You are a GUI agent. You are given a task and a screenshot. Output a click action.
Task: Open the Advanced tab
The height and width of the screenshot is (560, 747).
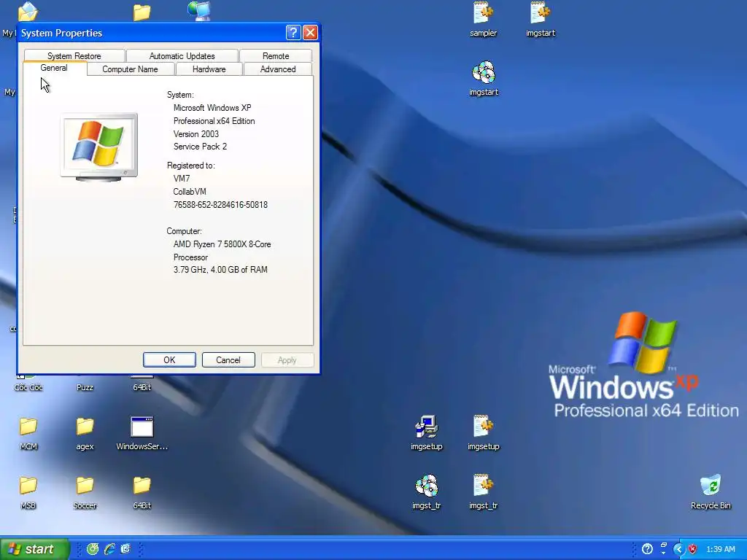click(278, 69)
